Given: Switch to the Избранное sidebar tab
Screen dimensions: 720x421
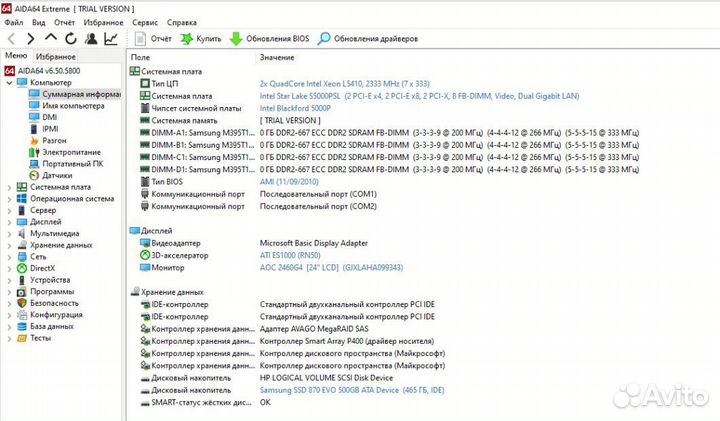Looking at the screenshot, I should (x=56, y=57).
